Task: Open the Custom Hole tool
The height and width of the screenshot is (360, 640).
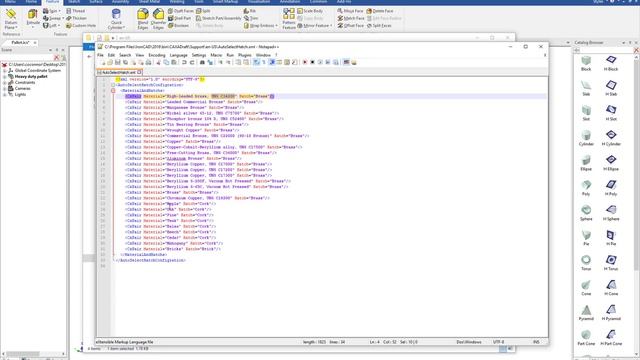Action: pyautogui.click(x=81, y=25)
